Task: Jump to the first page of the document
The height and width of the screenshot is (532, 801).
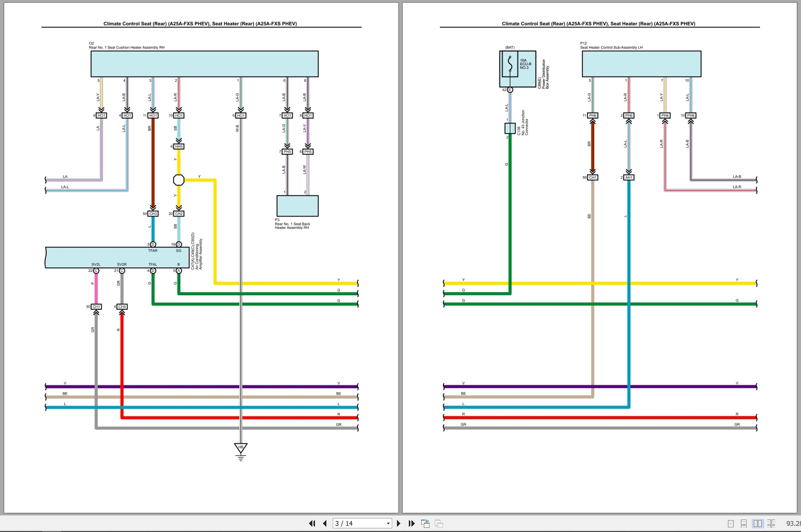Action: [312, 523]
